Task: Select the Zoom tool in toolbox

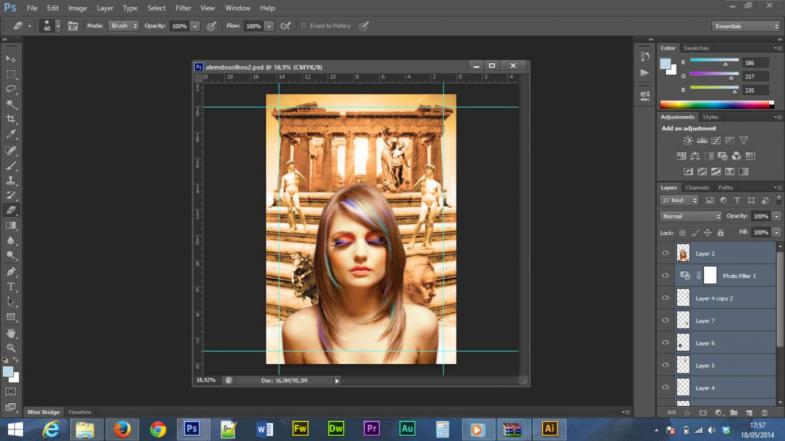Action: 12,347
